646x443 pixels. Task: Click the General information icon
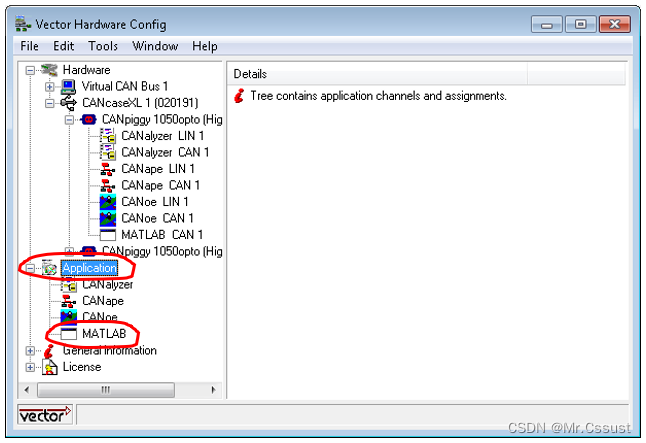tap(49, 351)
